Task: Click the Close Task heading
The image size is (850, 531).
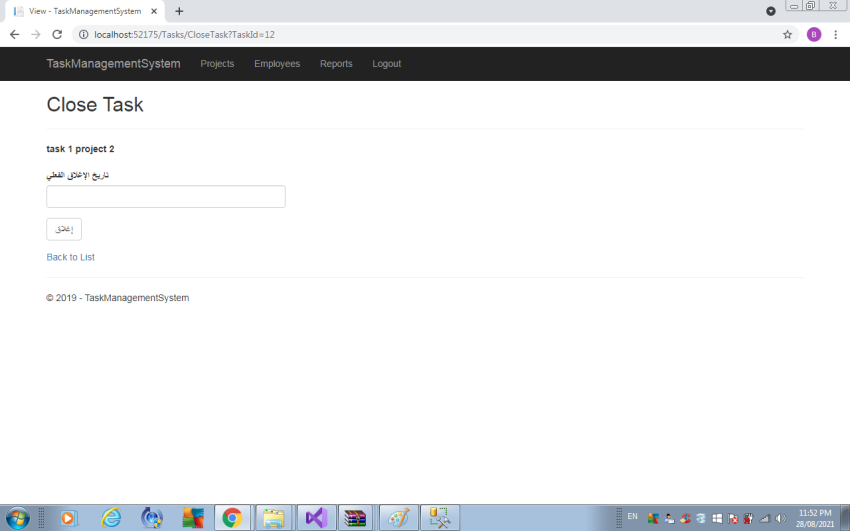Action: click(x=95, y=105)
